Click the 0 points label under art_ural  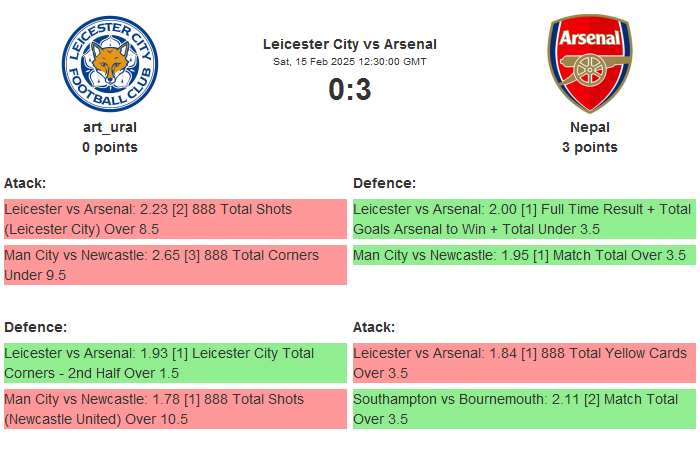coord(110,147)
